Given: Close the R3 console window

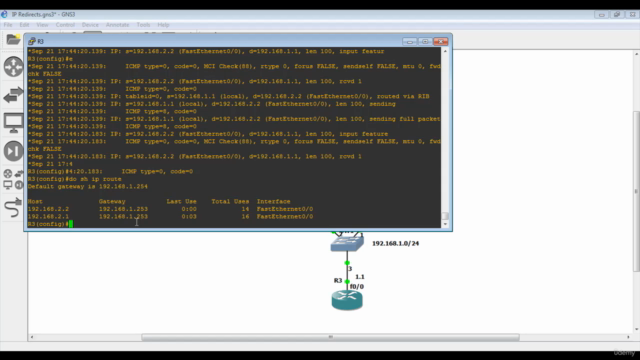Looking at the screenshot, I should point(440,42).
